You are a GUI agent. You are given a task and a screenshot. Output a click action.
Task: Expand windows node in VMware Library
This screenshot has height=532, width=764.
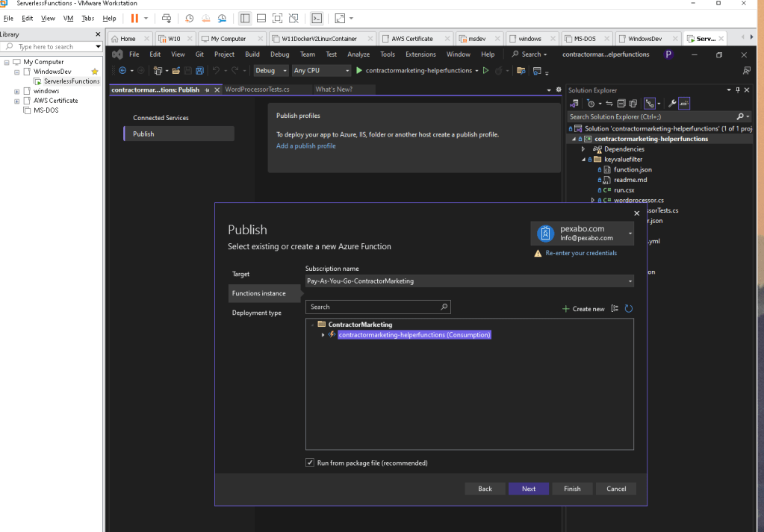17,91
